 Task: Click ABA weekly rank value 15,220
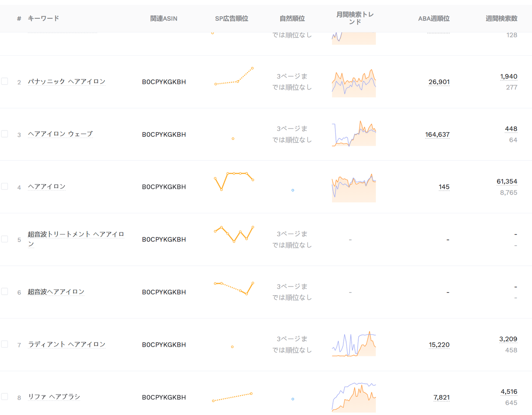[439, 345]
